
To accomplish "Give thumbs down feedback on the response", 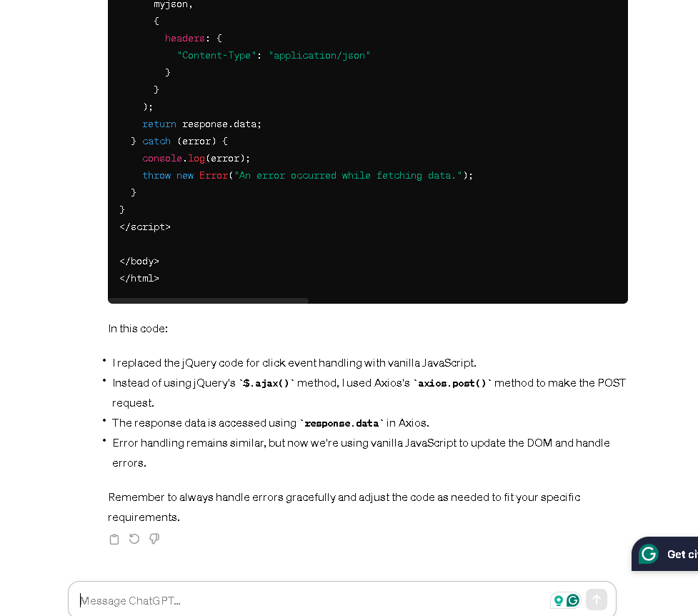I will pos(154,539).
